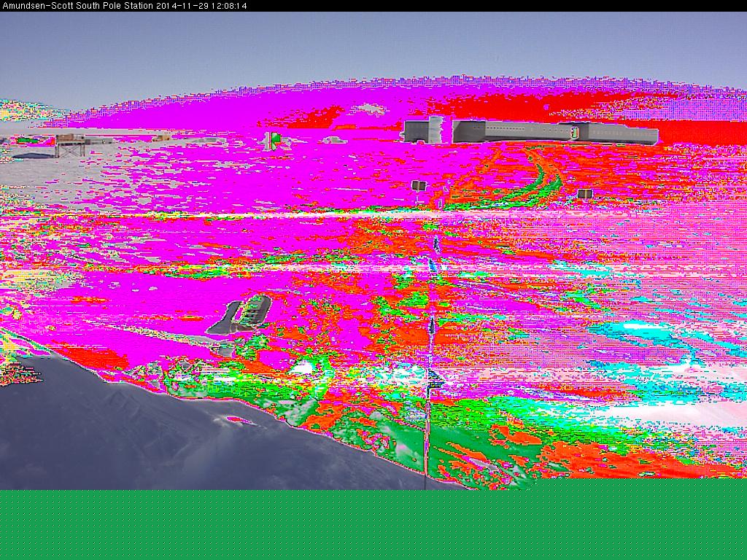Click the green-red doorway on station's right section
The height and width of the screenshot is (560, 747).
coord(576,132)
